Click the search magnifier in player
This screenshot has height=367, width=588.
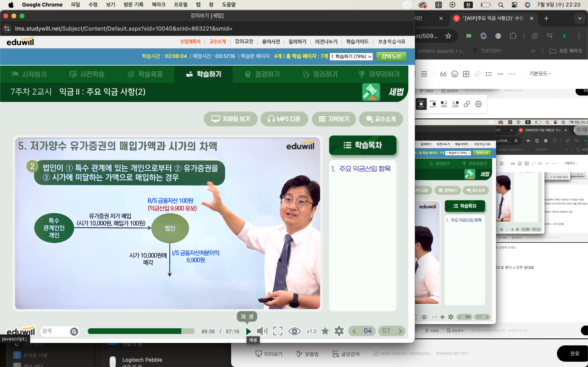tap(74, 331)
